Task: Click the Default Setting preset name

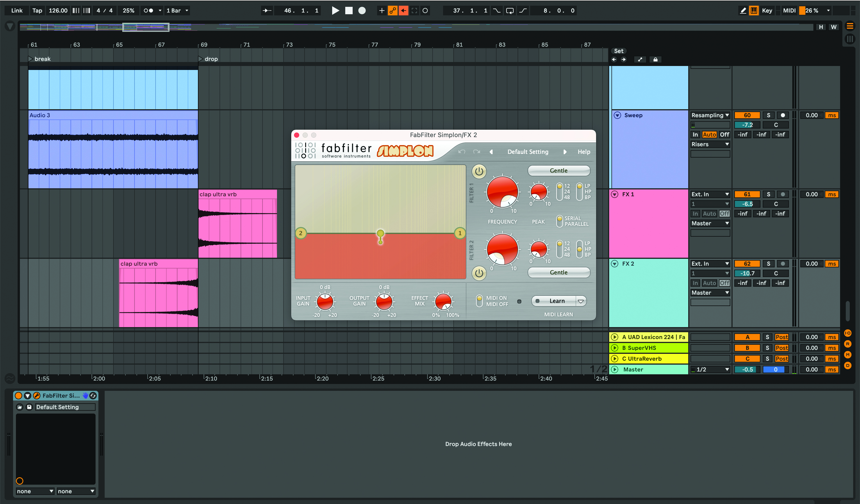Action: click(x=528, y=152)
